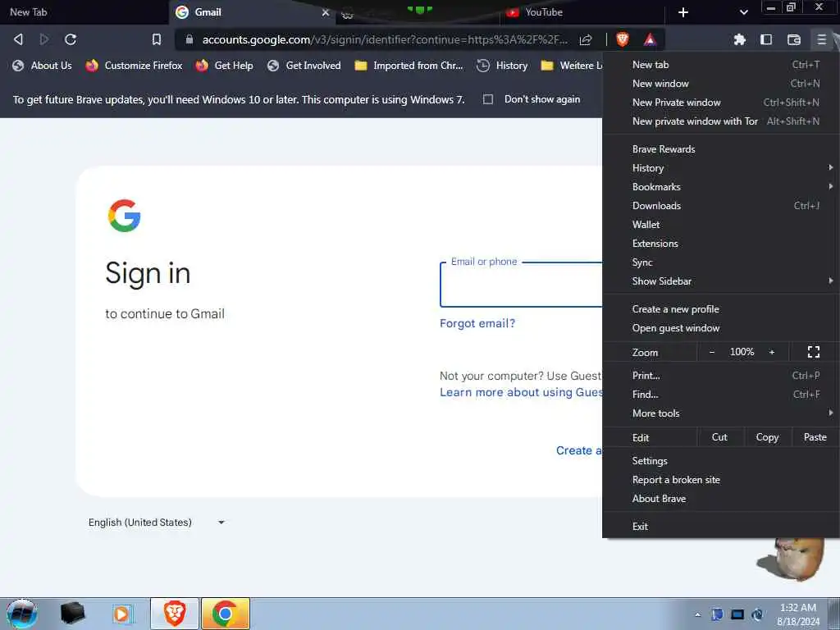The width and height of the screenshot is (840, 630).
Task: Open the Brave Wallet toolbar icon
Action: click(794, 39)
